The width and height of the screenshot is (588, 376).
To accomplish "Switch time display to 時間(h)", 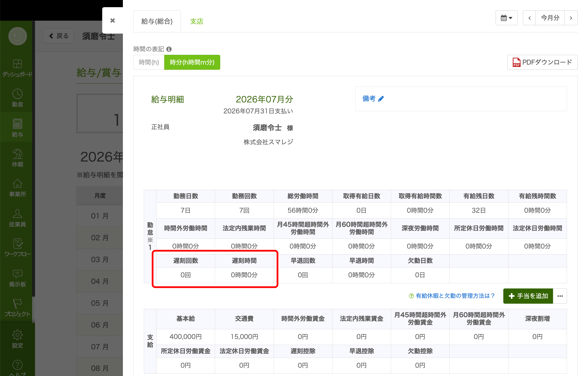I will pyautogui.click(x=149, y=62).
